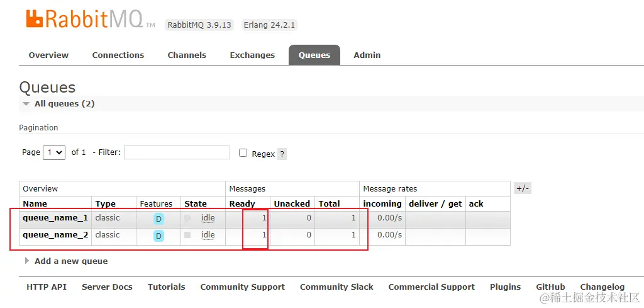Open the queue_name_1 queue

(55, 217)
